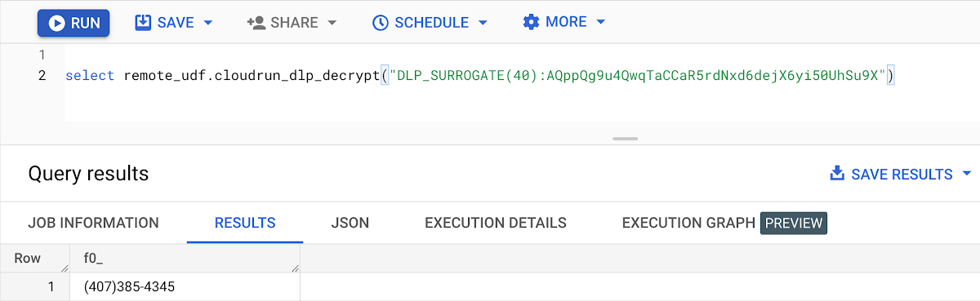Click the remote_udf.cloudrun_dlp_decrypt function name
Image resolution: width=980 pixels, height=301 pixels.
coord(252,77)
